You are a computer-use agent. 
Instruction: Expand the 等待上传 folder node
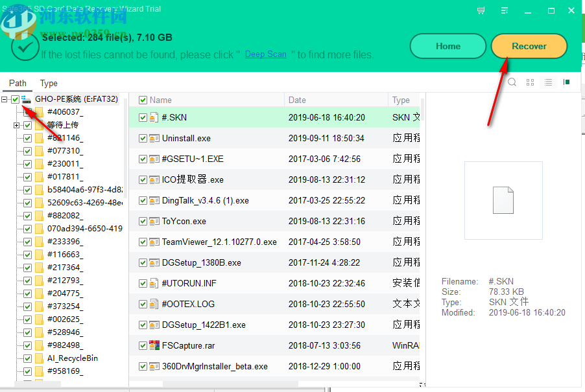click(16, 124)
